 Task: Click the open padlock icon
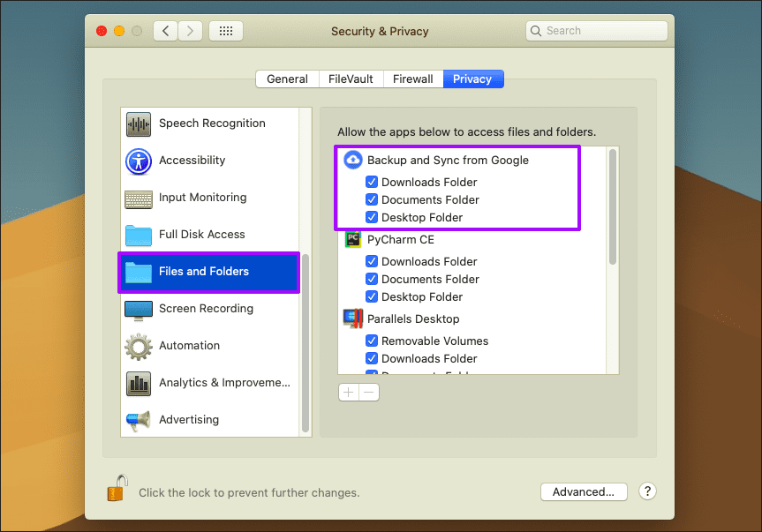117,488
